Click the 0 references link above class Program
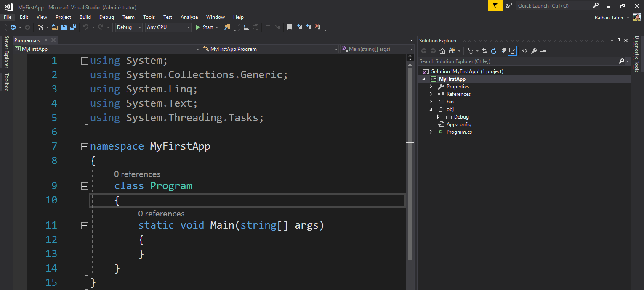Screen dimensions: 644x290 (137, 174)
